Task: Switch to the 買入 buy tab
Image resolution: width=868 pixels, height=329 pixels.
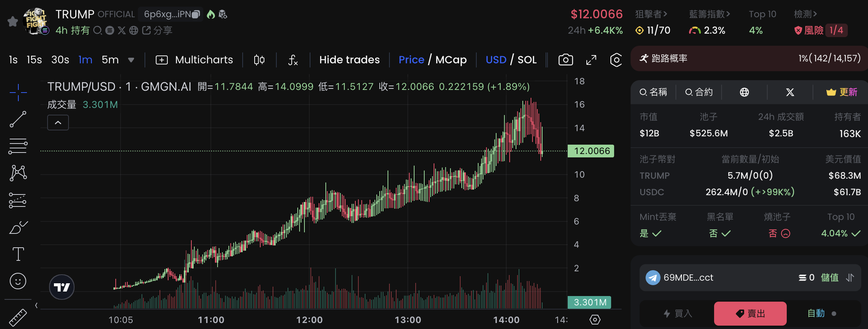Action: click(x=678, y=313)
